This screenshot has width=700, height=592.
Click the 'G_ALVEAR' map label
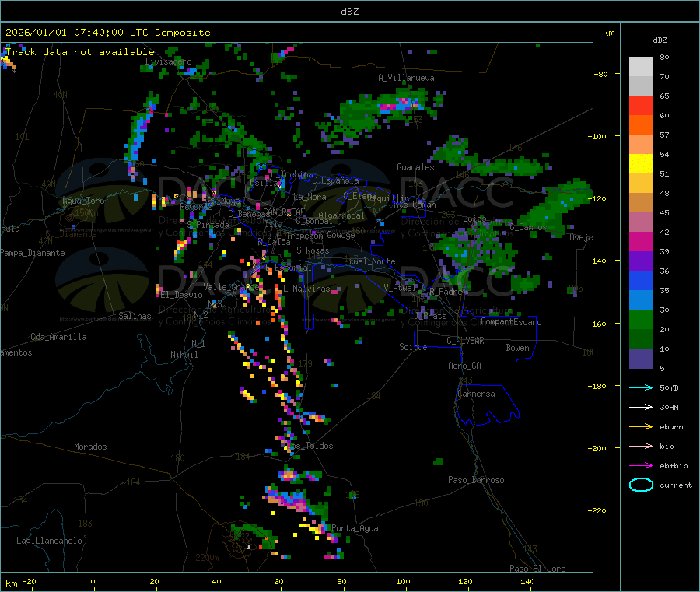(x=465, y=341)
